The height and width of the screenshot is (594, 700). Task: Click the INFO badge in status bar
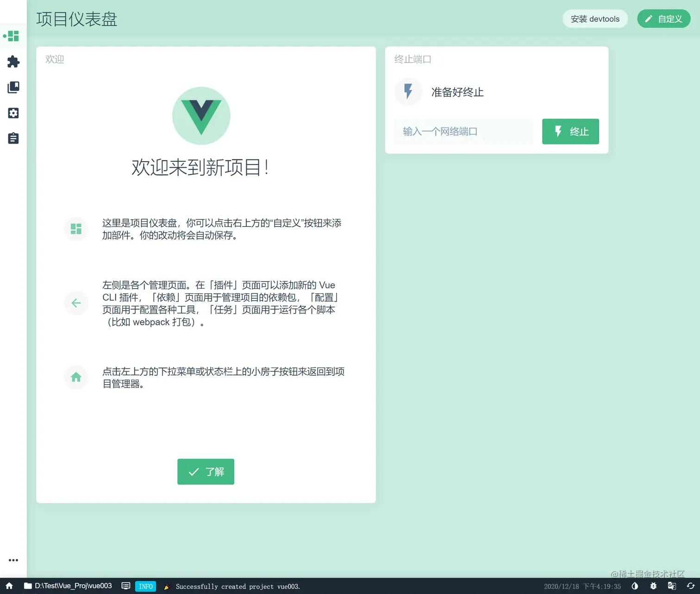click(x=145, y=587)
